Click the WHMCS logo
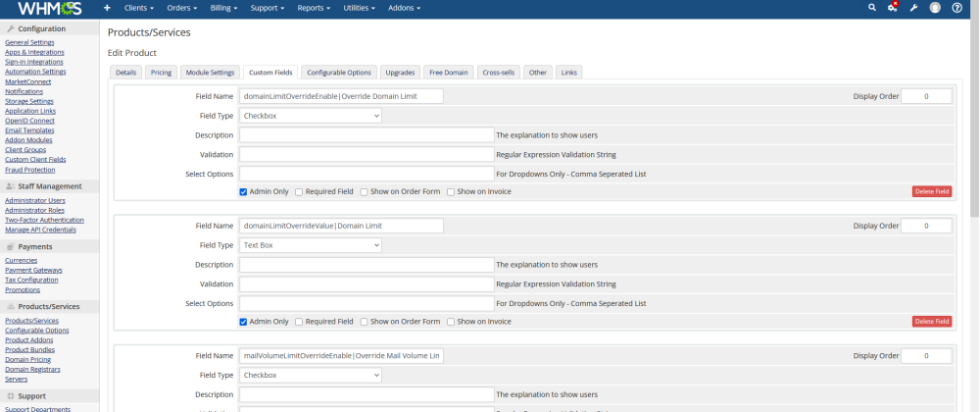 50,8
